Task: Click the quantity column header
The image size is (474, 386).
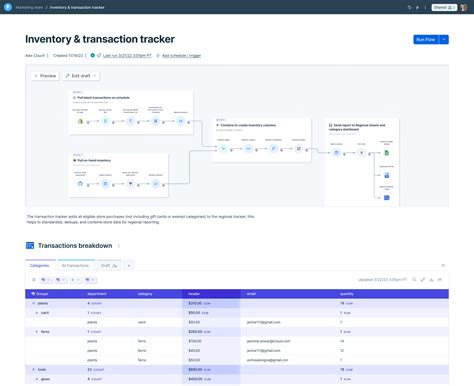Action: pyautogui.click(x=347, y=294)
